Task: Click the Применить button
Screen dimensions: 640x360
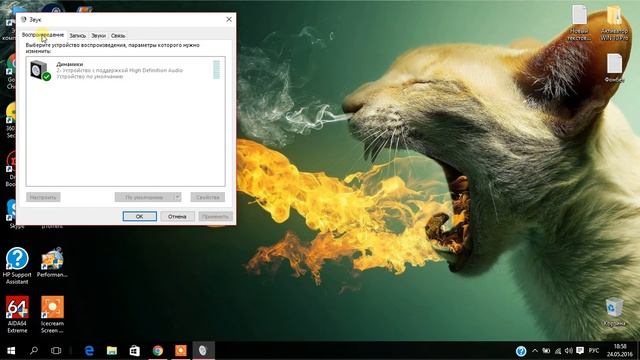Action: coord(215,216)
